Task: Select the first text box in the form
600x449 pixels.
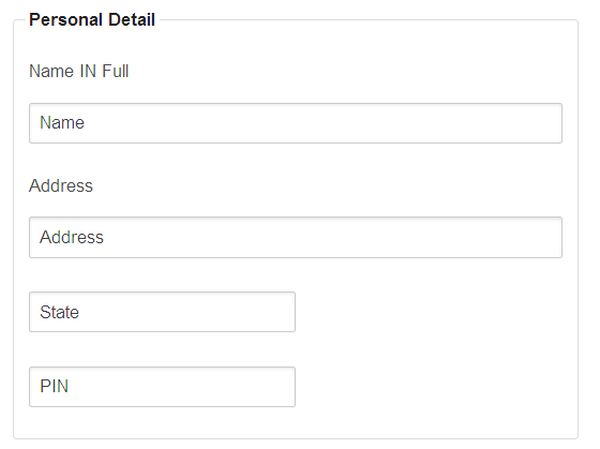Action: click(x=295, y=123)
